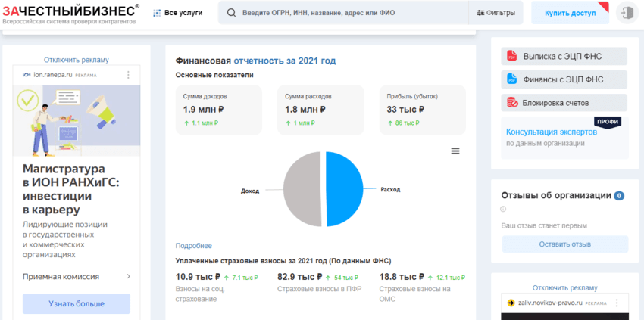Click Страховые взносы на ОМС label

(x=415, y=294)
